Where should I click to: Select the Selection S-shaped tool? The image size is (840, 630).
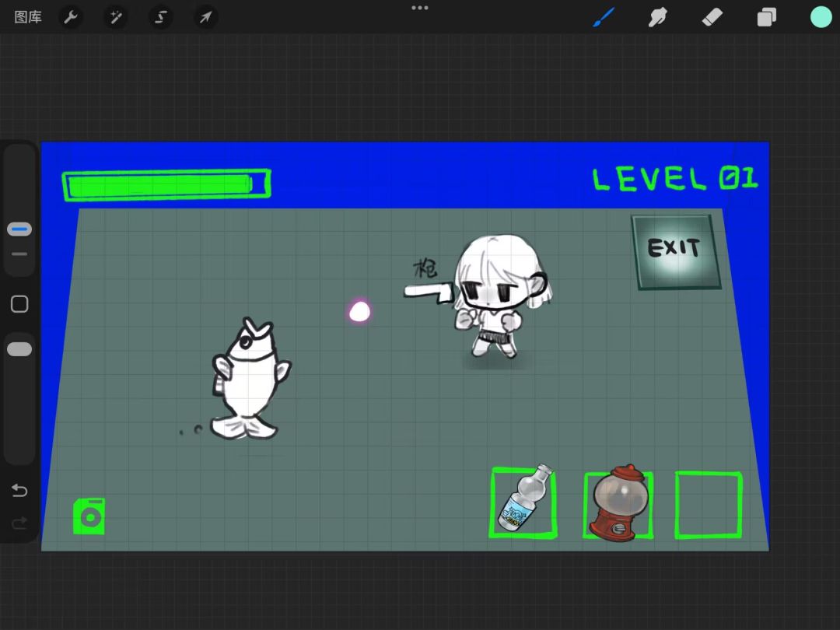pos(161,17)
